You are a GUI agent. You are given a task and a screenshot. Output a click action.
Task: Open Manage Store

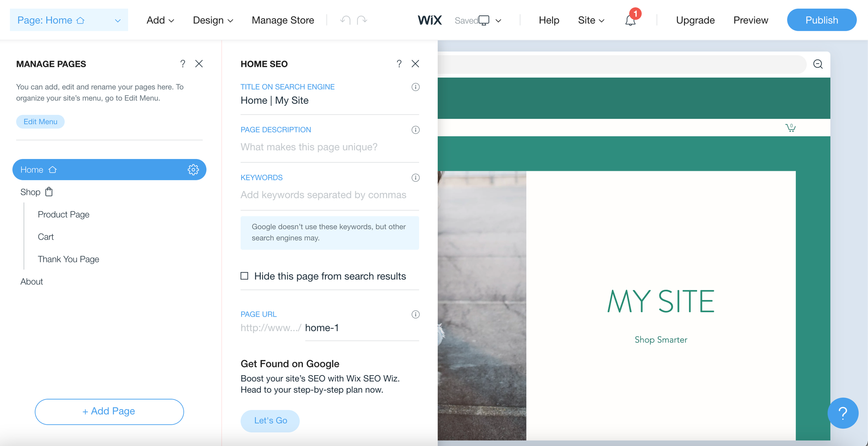pyautogui.click(x=283, y=20)
